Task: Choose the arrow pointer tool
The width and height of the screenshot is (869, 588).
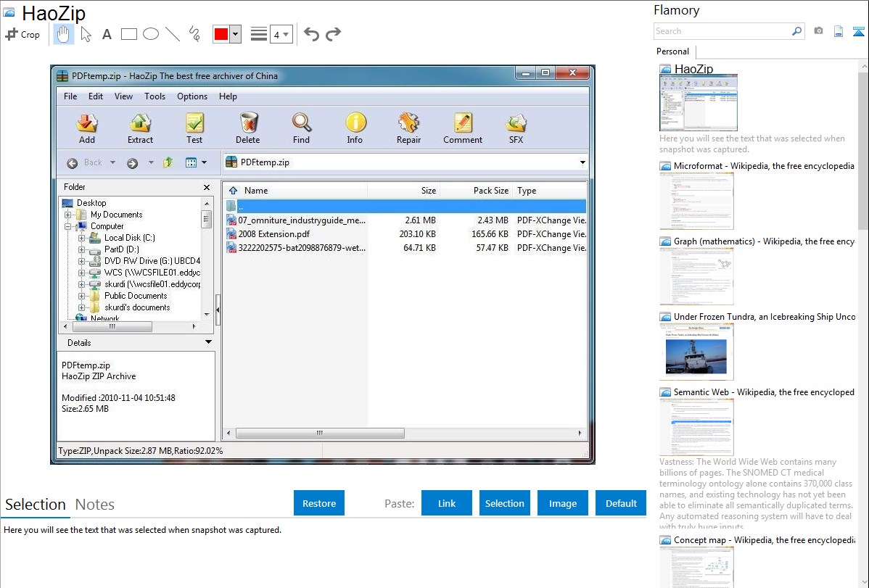Action: (x=86, y=34)
